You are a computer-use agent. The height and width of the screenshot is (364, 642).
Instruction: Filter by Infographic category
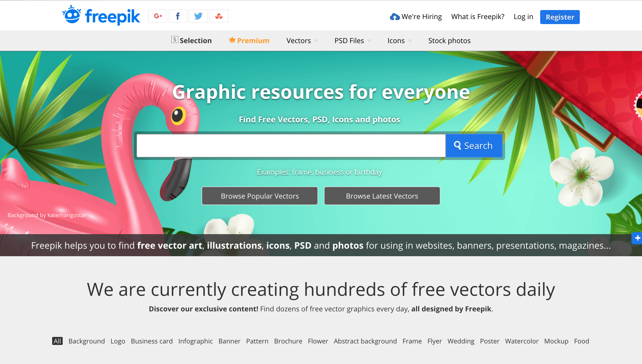[196, 341]
